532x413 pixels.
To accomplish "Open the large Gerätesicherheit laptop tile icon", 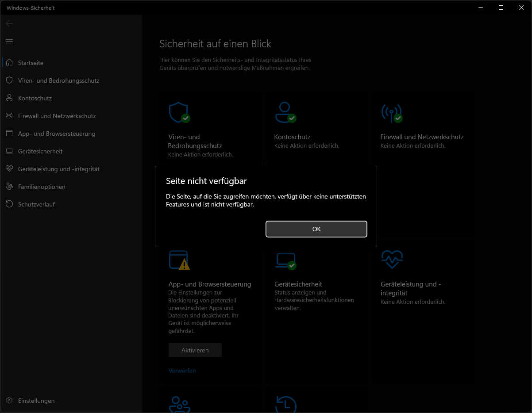I will pos(285,261).
